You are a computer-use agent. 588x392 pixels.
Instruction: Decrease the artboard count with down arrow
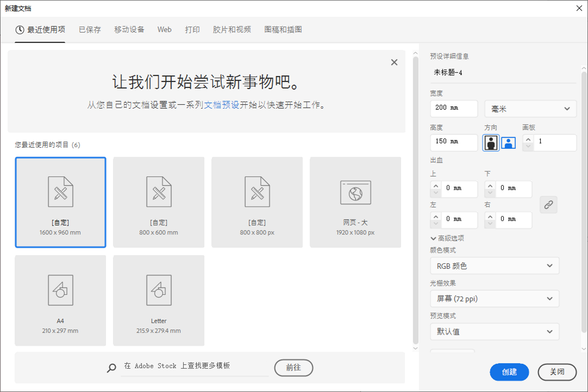(528, 146)
